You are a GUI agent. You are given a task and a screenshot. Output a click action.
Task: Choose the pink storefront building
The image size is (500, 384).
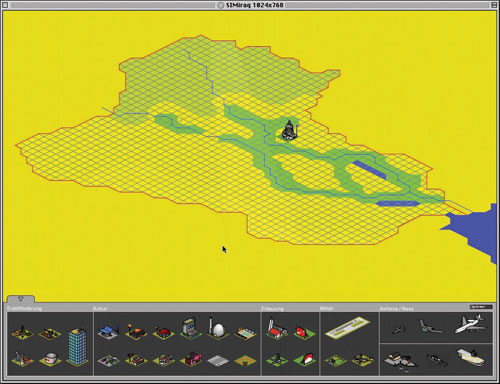(x=191, y=359)
